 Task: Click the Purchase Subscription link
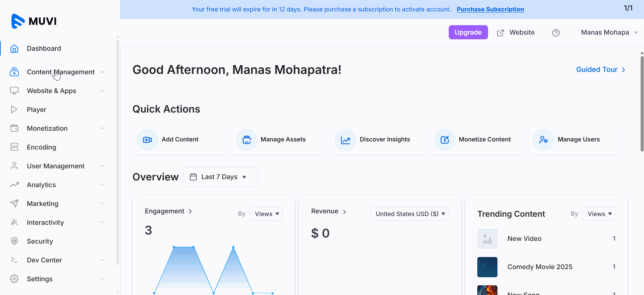[490, 9]
